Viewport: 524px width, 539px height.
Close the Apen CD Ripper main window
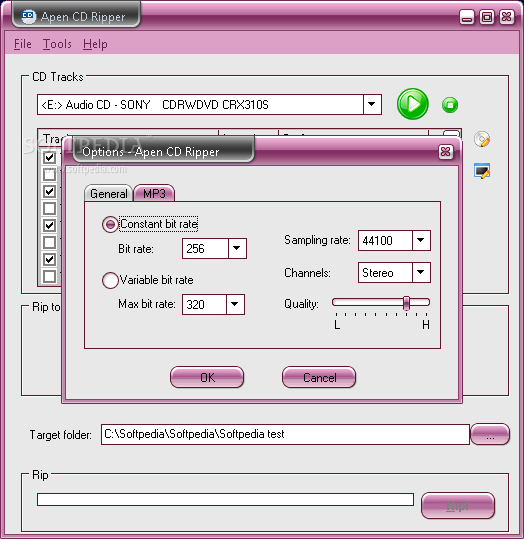506,17
